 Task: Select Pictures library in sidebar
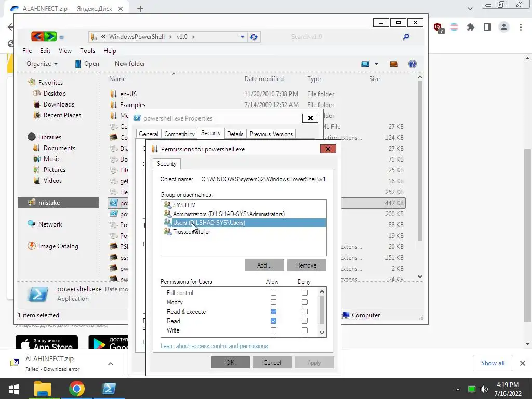point(54,170)
